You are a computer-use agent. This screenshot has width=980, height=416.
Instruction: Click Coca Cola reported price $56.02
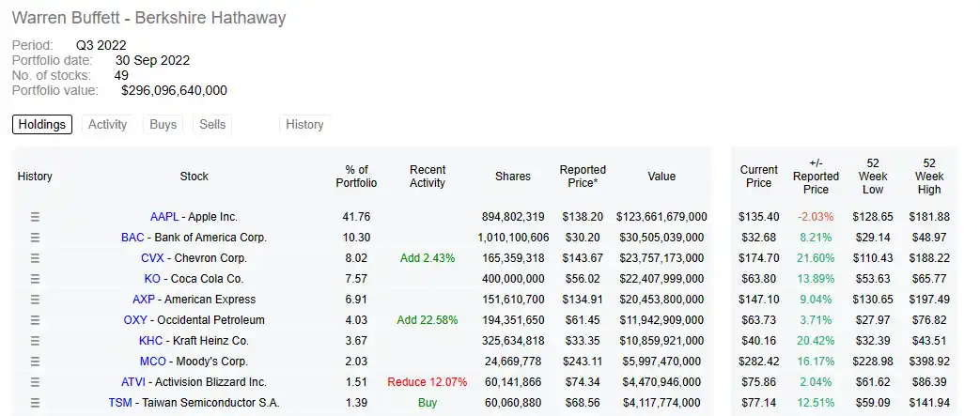583,279
